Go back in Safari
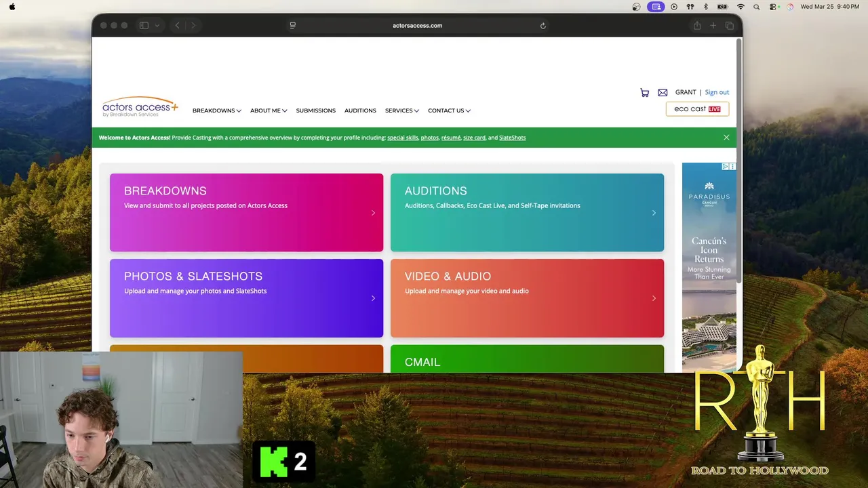 (x=177, y=26)
